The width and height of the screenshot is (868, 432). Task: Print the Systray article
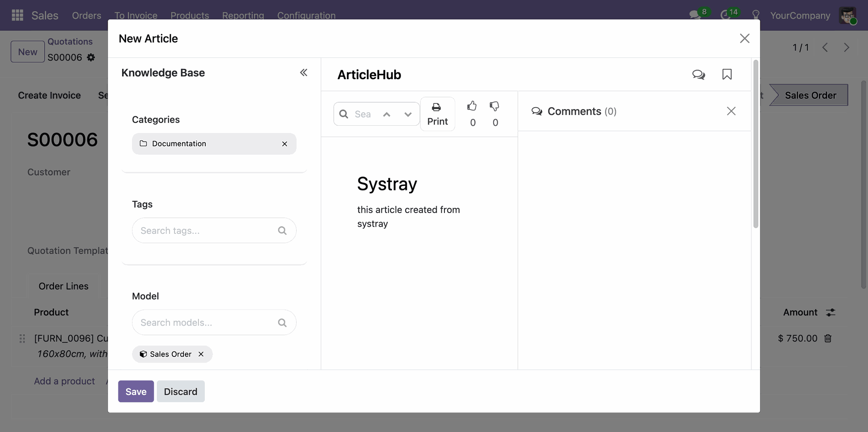pyautogui.click(x=437, y=114)
